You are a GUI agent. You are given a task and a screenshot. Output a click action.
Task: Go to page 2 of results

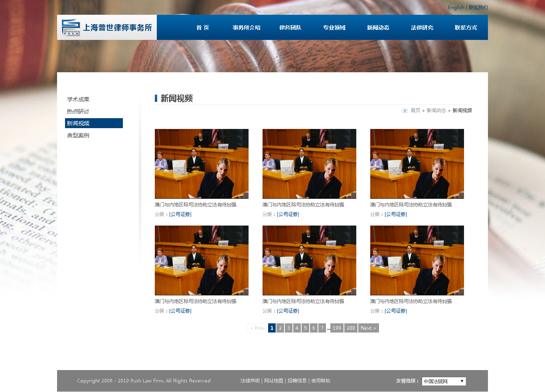click(280, 328)
